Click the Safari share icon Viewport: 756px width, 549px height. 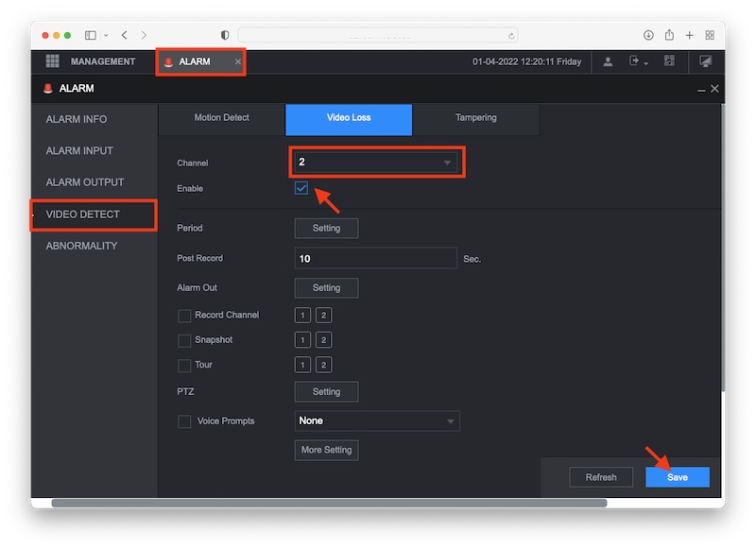pos(669,35)
